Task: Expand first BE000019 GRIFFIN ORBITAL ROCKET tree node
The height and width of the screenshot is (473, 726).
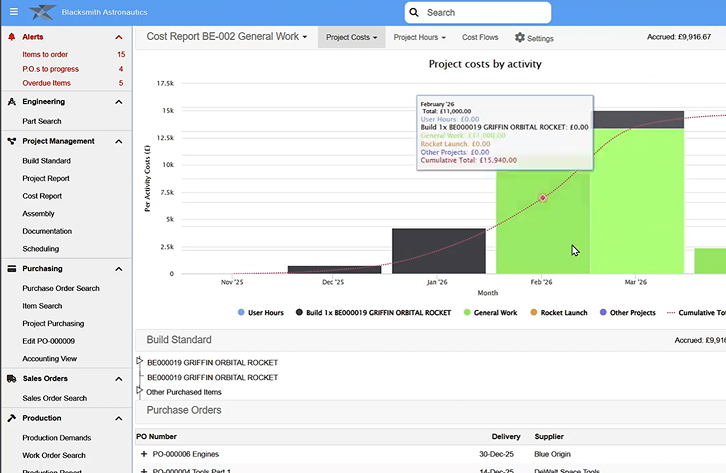Action: tap(139, 360)
